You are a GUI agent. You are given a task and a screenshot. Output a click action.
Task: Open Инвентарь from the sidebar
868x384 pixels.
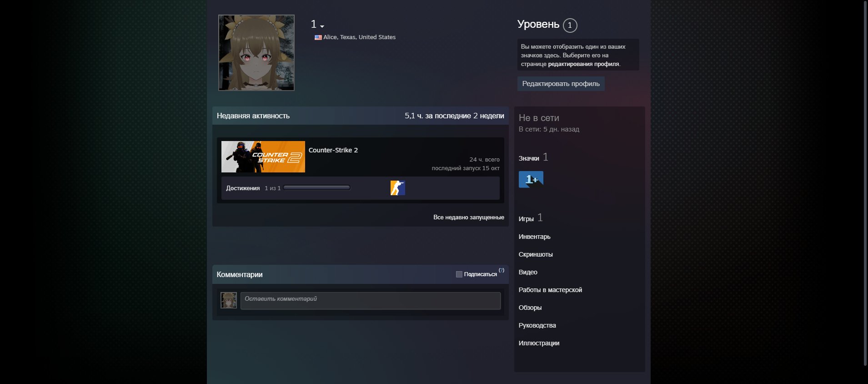click(534, 237)
